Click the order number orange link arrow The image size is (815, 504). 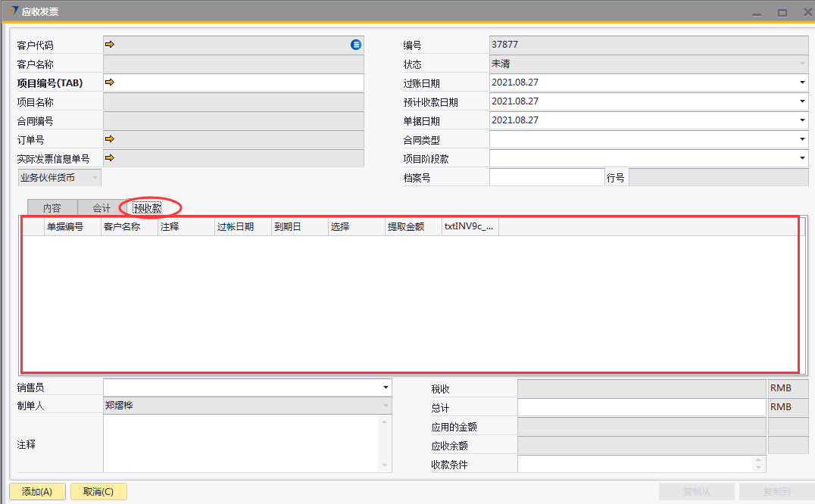pos(109,138)
